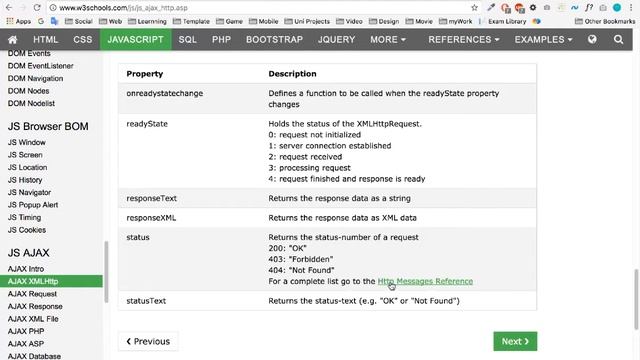Open the Apps bookmarks shortcut
Image resolution: width=640 pixels, height=360 pixels.
click(x=19, y=21)
